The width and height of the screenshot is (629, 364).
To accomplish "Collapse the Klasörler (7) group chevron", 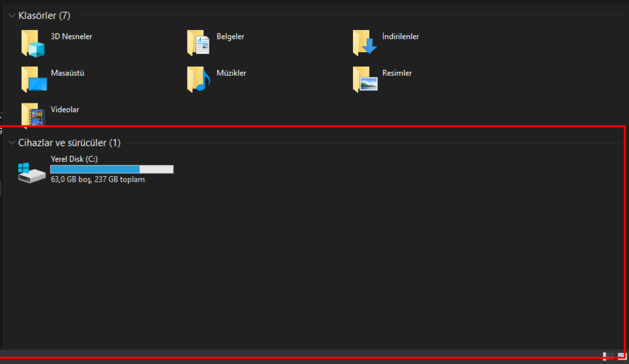I will [12, 15].
